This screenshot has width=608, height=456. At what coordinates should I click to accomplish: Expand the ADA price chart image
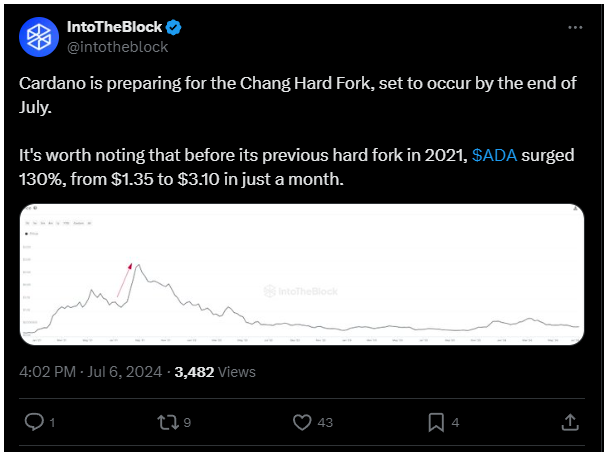(x=302, y=274)
